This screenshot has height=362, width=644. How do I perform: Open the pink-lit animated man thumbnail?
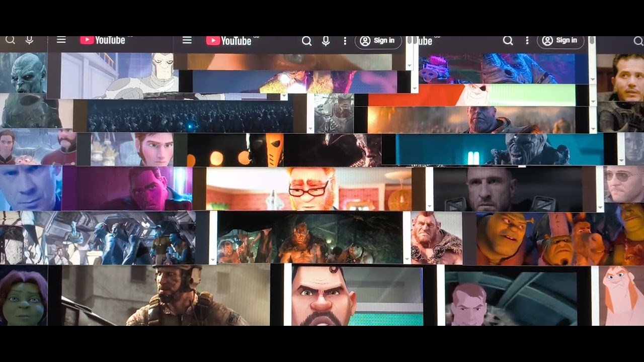[x=127, y=189]
